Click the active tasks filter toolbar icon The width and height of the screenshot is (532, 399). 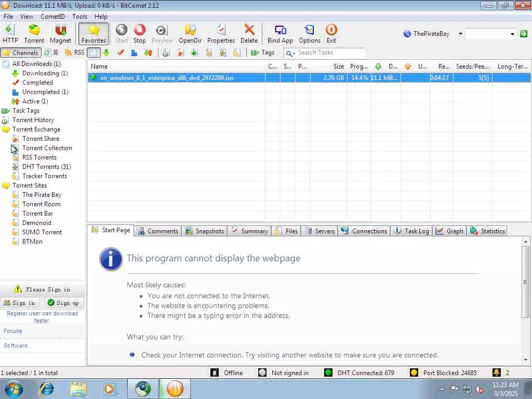click(x=148, y=52)
